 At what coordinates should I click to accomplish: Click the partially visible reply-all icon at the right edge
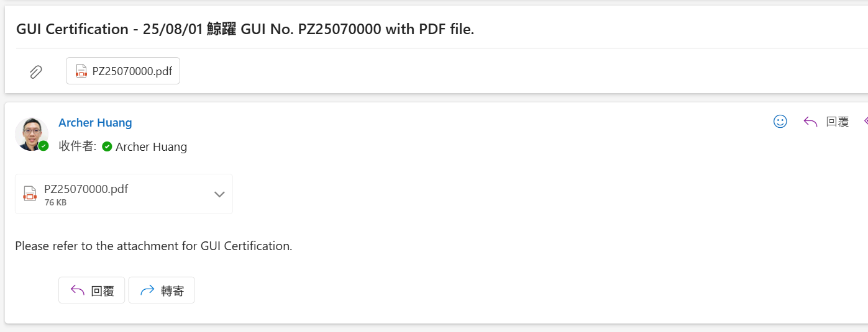[866, 122]
